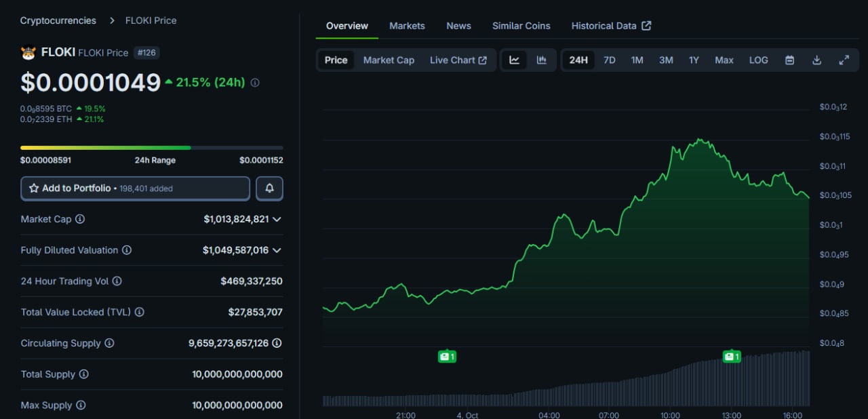868x419 pixels.
Task: Select the 7D time range
Action: pyautogui.click(x=609, y=60)
